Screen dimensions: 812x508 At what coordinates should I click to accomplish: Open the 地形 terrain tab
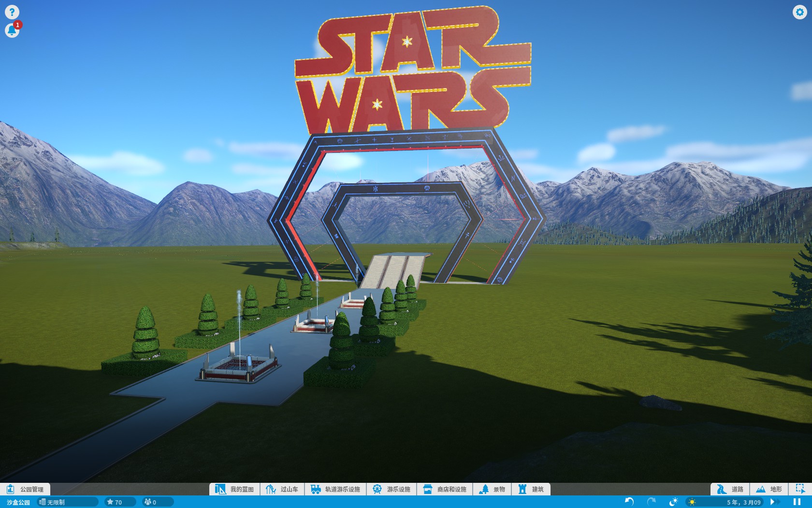click(x=769, y=489)
